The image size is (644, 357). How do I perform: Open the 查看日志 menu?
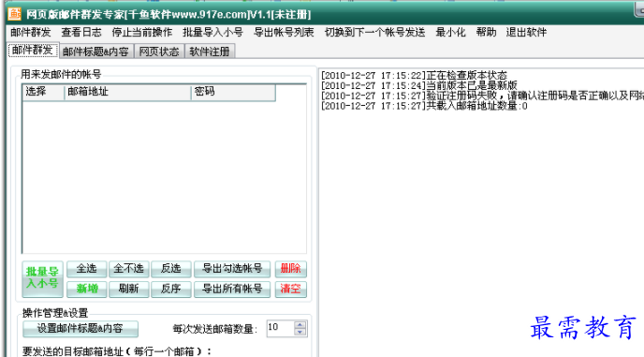point(81,33)
